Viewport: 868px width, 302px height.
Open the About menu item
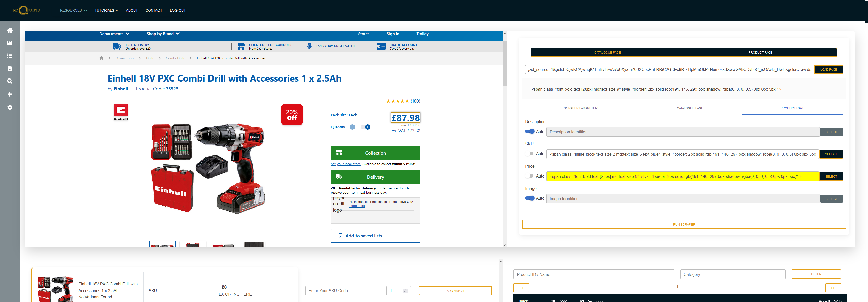(x=132, y=10)
